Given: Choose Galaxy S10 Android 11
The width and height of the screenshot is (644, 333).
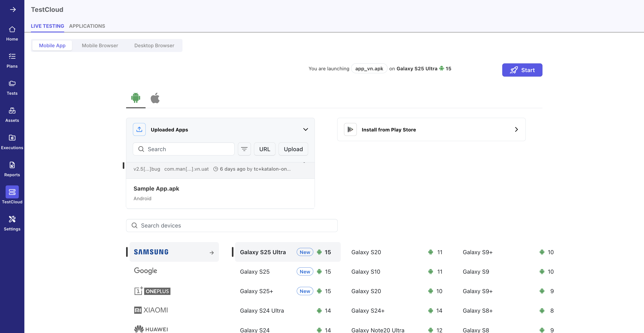Looking at the screenshot, I should point(399,271).
